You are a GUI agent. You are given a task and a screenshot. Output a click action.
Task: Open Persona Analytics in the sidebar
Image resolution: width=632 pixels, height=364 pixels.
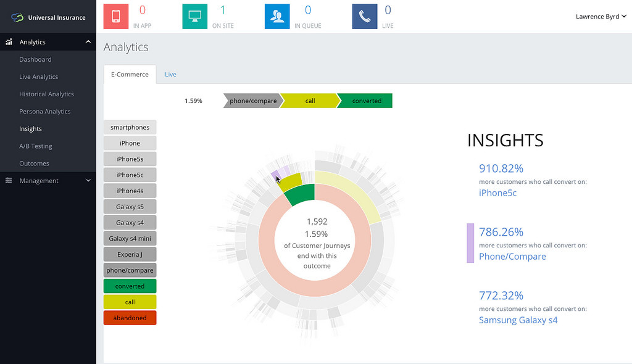pos(44,112)
